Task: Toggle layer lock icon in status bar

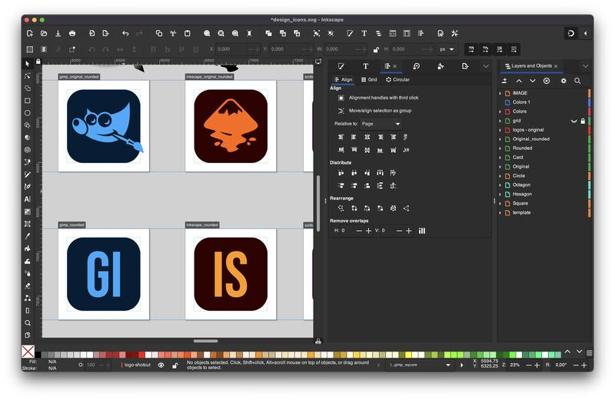Action: 175,365
